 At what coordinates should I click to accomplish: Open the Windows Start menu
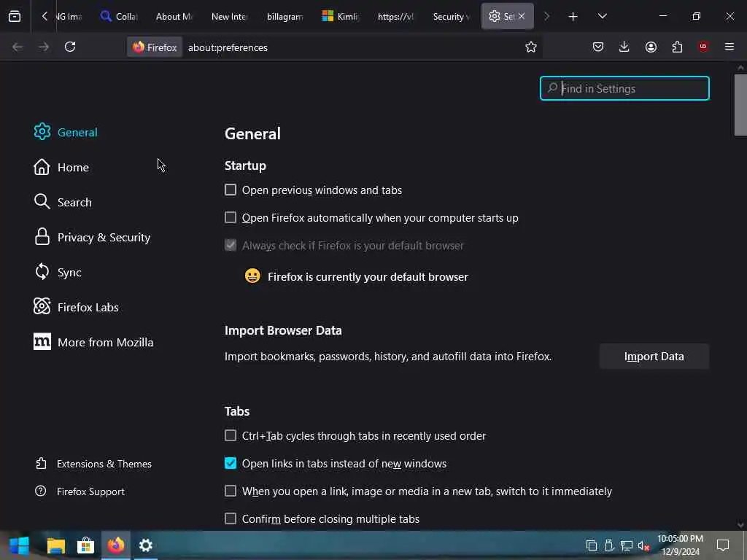click(x=20, y=545)
